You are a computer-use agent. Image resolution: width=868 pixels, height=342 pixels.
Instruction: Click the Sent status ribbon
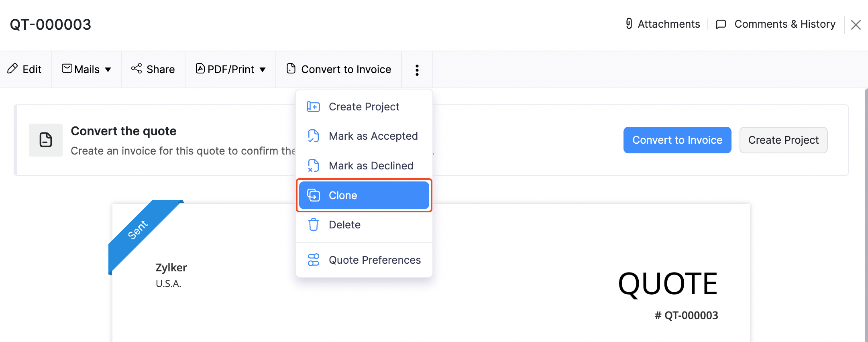[138, 230]
